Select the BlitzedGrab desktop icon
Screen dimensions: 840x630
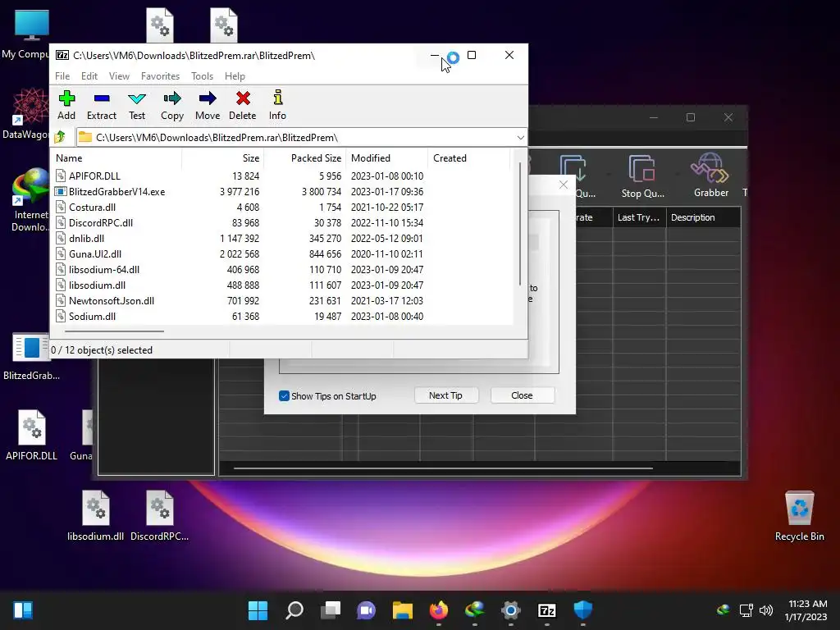(31, 356)
